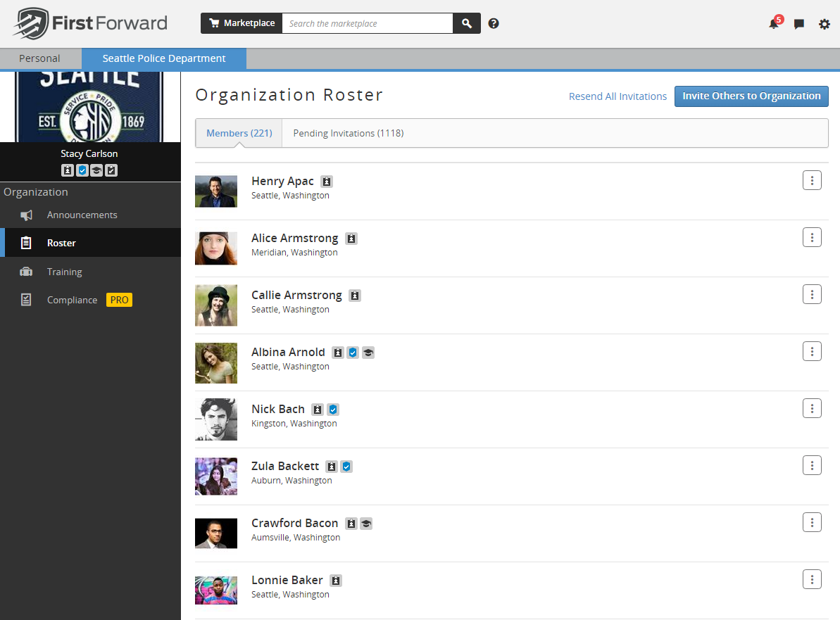Open Callie Armstrong's three-dot menu

coord(812,294)
